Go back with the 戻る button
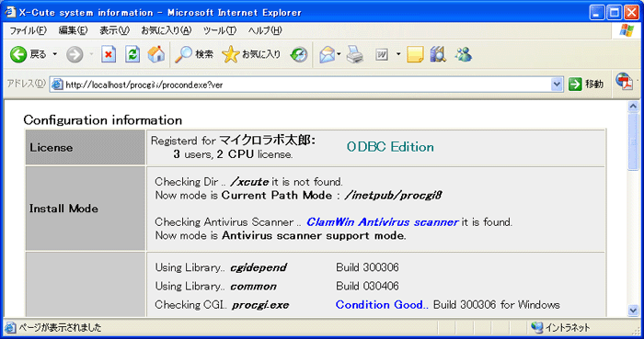Image resolution: width=644 pixels, height=339 pixels. click(28, 54)
